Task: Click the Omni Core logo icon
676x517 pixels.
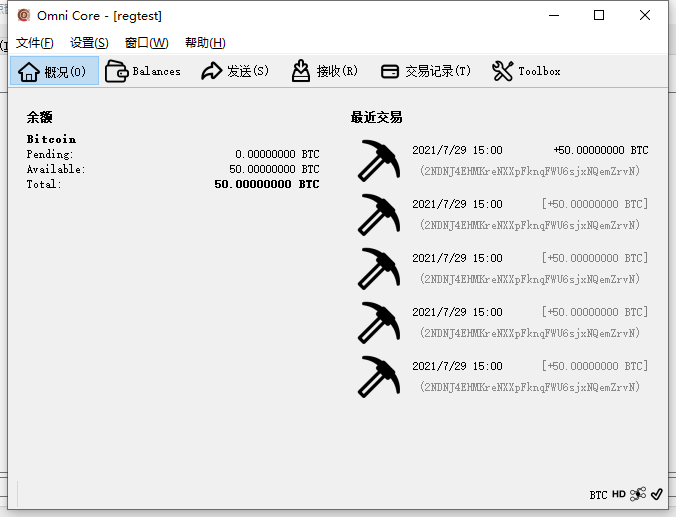Action: [x=24, y=16]
